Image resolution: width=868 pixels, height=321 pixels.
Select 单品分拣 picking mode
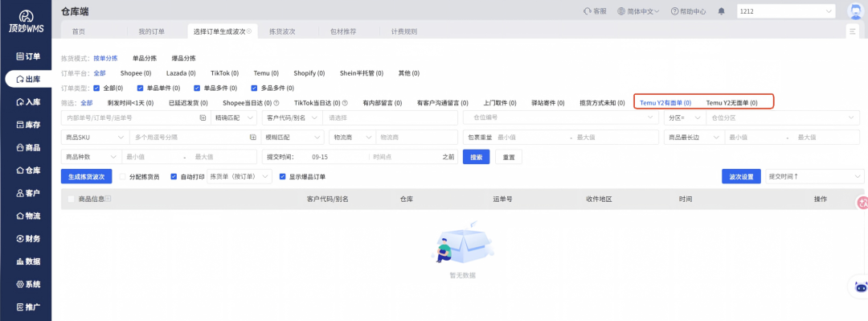coord(145,58)
